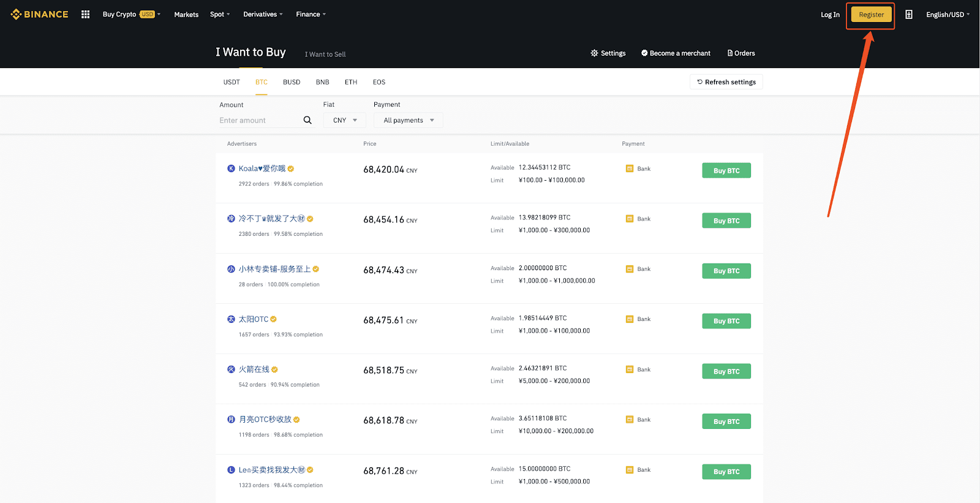Click Koala advertiser avatar icon

point(231,168)
